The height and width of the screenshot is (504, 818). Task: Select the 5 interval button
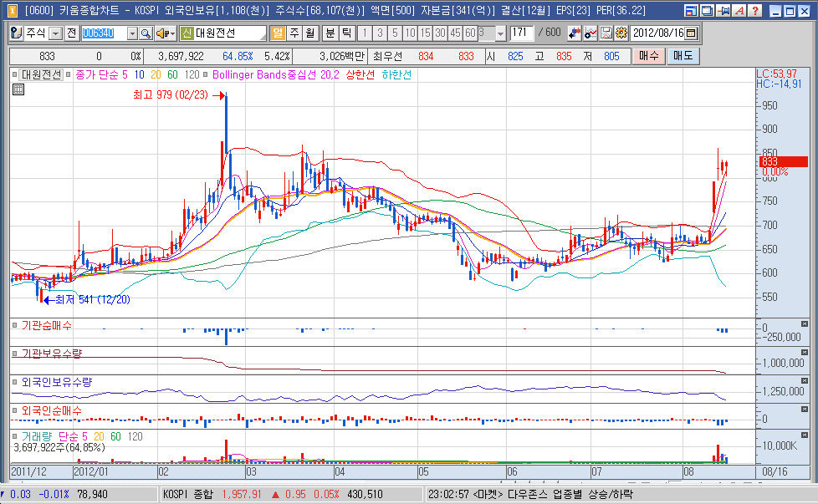[x=395, y=33]
